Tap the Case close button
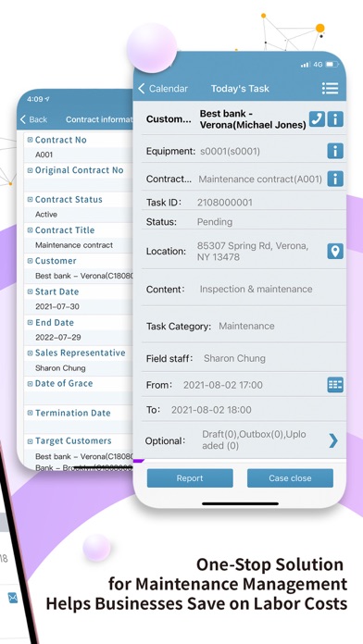The image size is (363, 644). point(290,478)
